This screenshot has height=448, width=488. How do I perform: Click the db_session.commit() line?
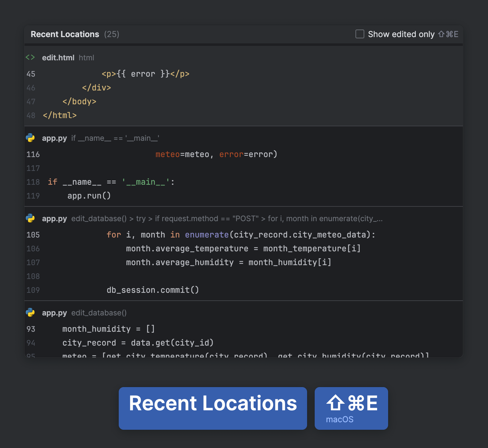coord(152,290)
